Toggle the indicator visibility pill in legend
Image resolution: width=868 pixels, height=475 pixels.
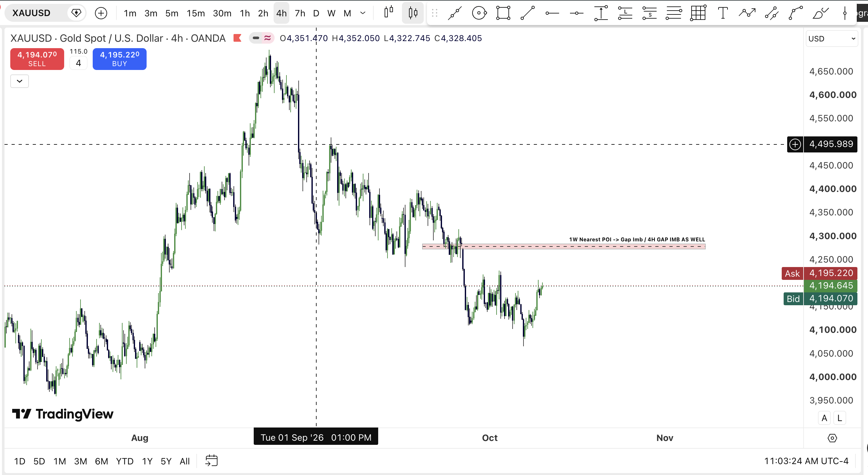[261, 38]
